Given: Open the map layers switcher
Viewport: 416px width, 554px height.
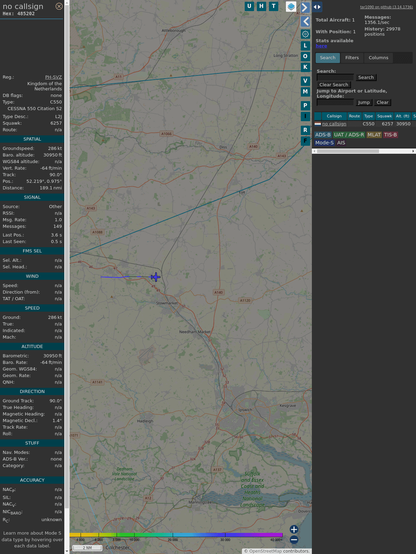Looking at the screenshot, I should tap(291, 6).
